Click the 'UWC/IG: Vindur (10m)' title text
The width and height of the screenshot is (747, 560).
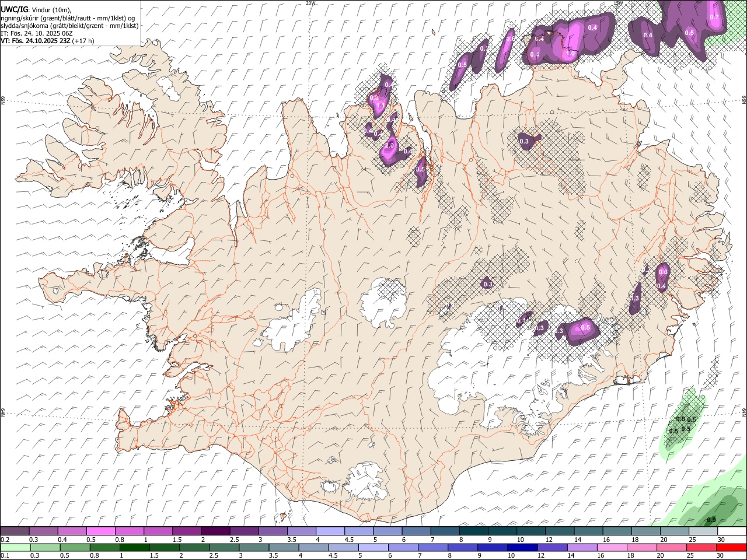pos(36,10)
